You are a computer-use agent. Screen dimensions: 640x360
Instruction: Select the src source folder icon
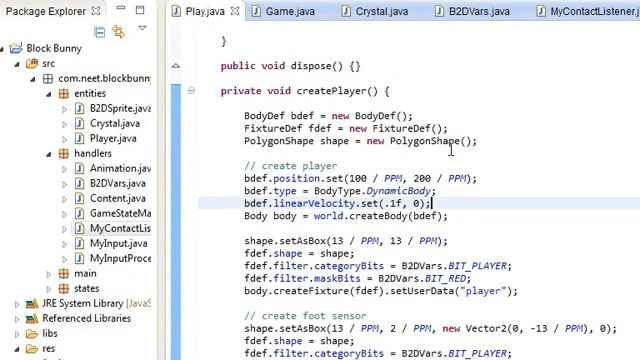(x=32, y=63)
